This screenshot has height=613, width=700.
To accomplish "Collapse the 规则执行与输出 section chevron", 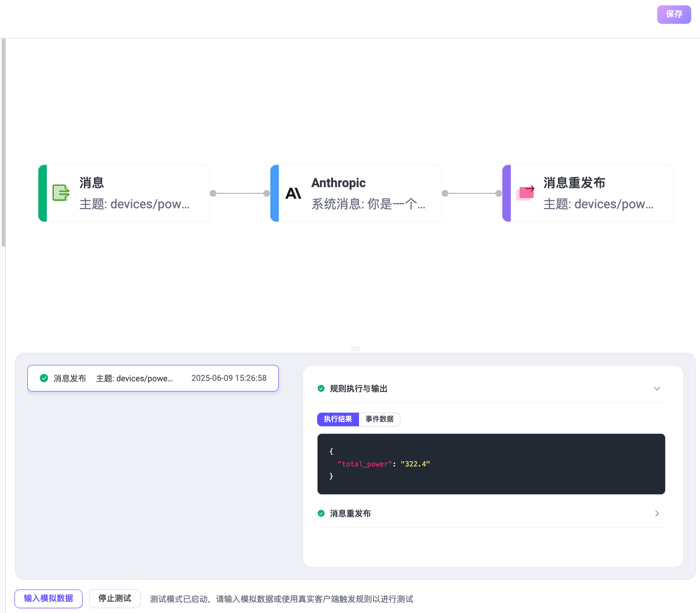I will point(657,388).
